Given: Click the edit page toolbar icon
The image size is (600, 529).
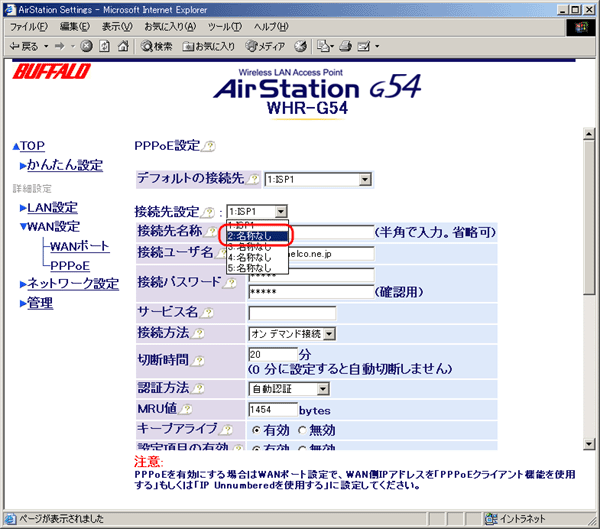Looking at the screenshot, I should pyautogui.click(x=364, y=46).
